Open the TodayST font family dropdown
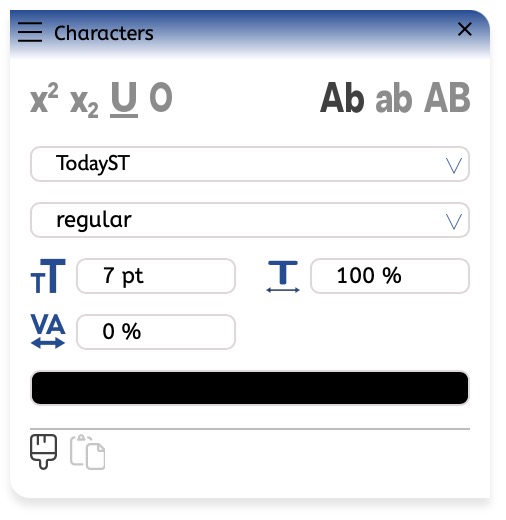The image size is (506, 520). 250,164
